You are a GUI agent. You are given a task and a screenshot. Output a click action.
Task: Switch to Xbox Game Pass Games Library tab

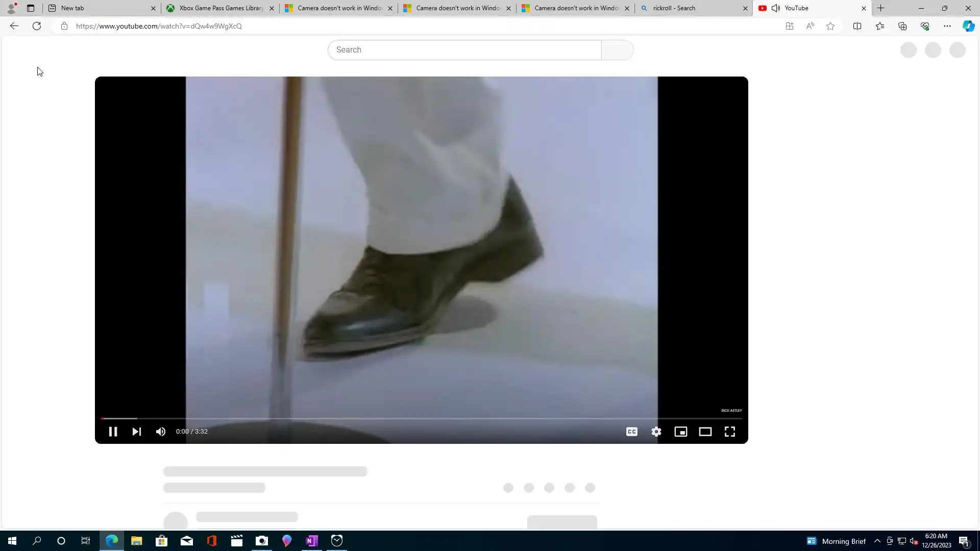pyautogui.click(x=219, y=8)
